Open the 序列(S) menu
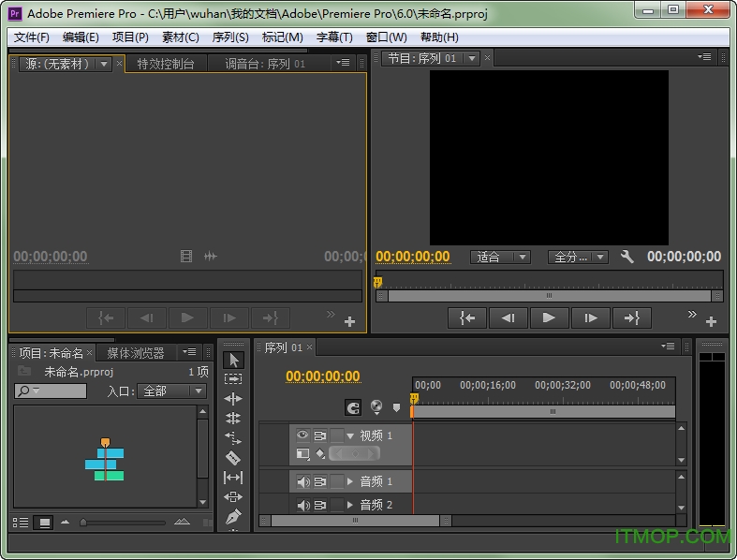Image resolution: width=737 pixels, height=560 pixels. click(230, 37)
